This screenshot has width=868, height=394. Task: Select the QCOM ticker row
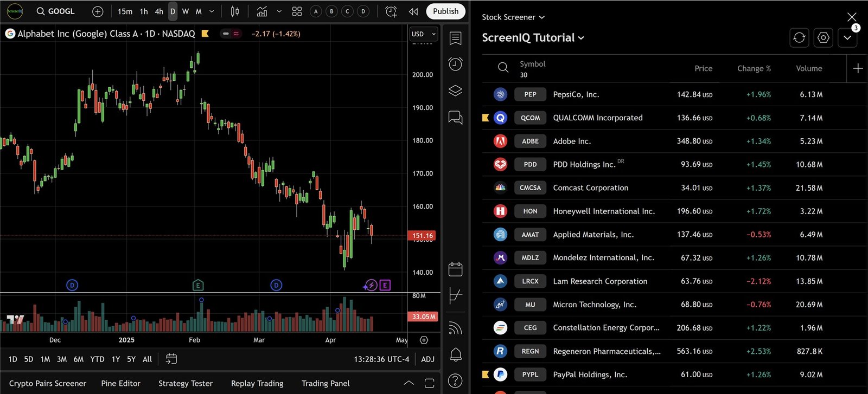tap(674, 118)
